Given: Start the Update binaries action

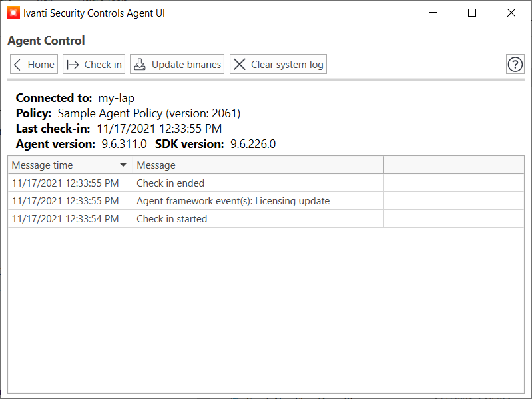Looking at the screenshot, I should [177, 64].
